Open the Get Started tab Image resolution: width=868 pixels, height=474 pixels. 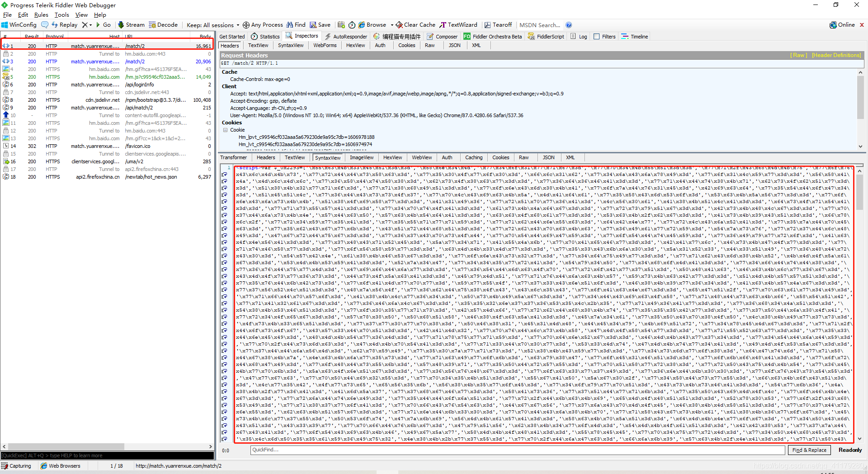(x=232, y=37)
